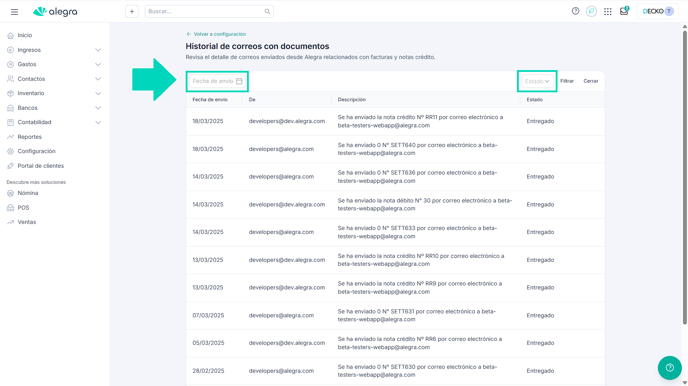Click the date 07/03/2025
Image resolution: width=688 pixels, height=386 pixels.
(208, 315)
